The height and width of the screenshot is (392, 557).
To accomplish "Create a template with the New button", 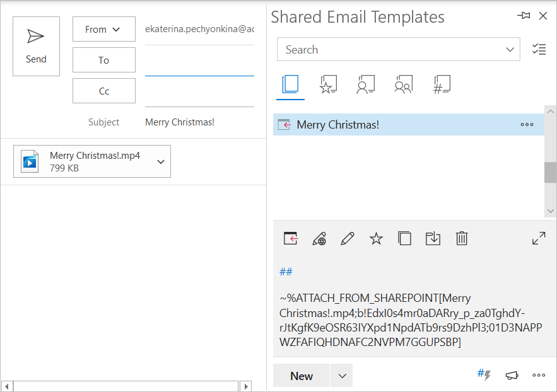I will click(x=301, y=375).
